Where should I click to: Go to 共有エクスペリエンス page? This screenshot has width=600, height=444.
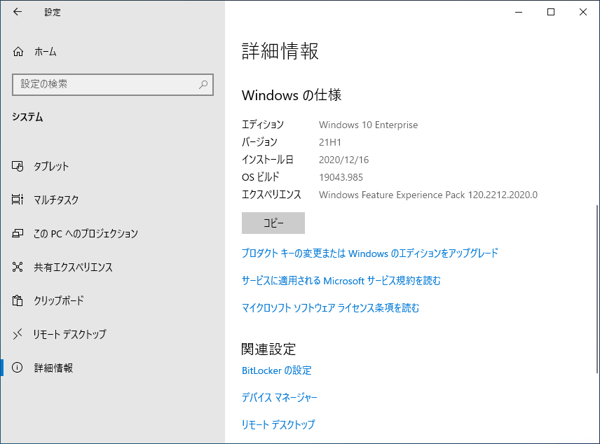click(x=73, y=267)
